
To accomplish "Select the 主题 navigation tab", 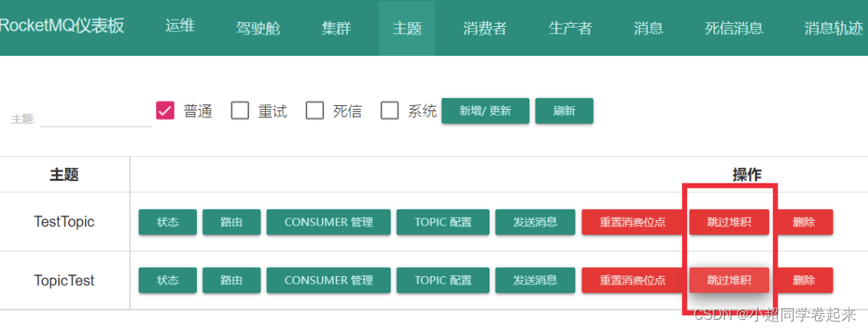I will (x=407, y=28).
